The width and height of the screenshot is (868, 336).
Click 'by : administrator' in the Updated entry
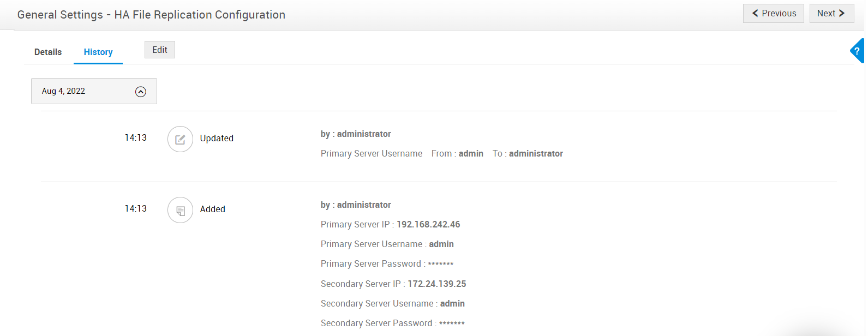pos(356,134)
